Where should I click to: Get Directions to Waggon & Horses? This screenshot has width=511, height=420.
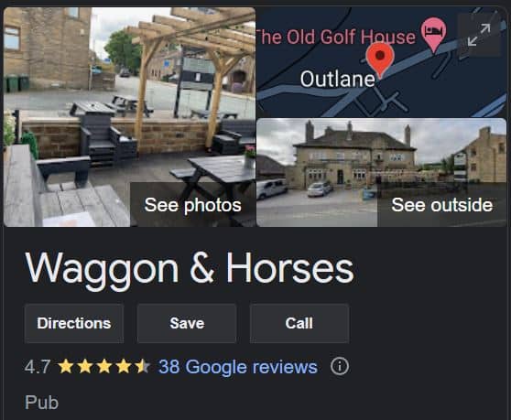[x=74, y=323]
